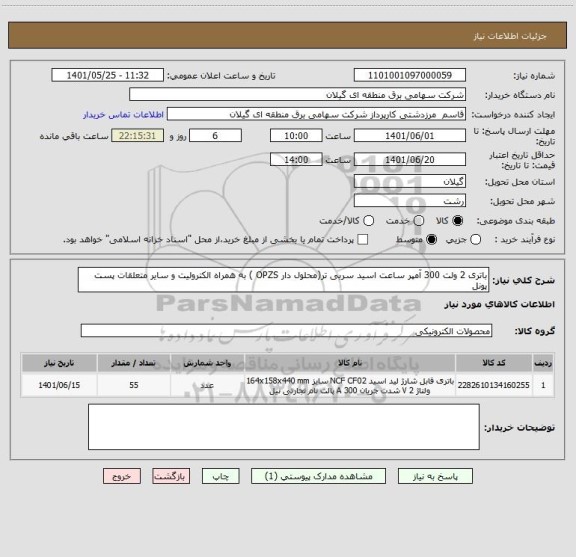Click the unit cell عدد
Screen dimensions: 576x557
(207, 385)
